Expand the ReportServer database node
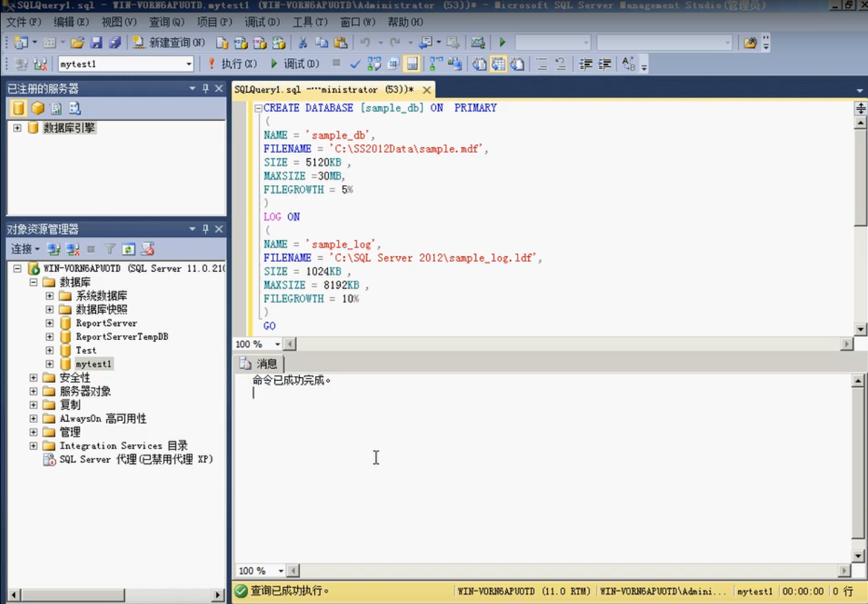Image resolution: width=868 pixels, height=604 pixels. point(50,323)
